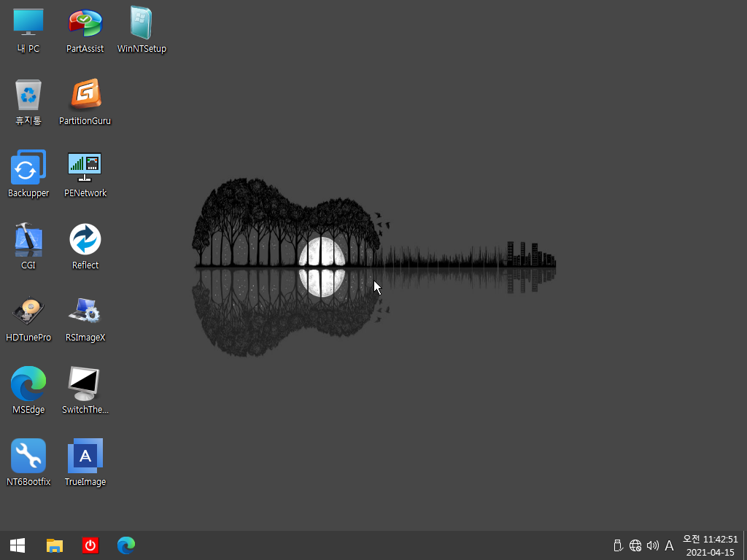Viewport: 747px width, 560px height.
Task: Open the 내 PC desktop icon
Action: point(28,31)
